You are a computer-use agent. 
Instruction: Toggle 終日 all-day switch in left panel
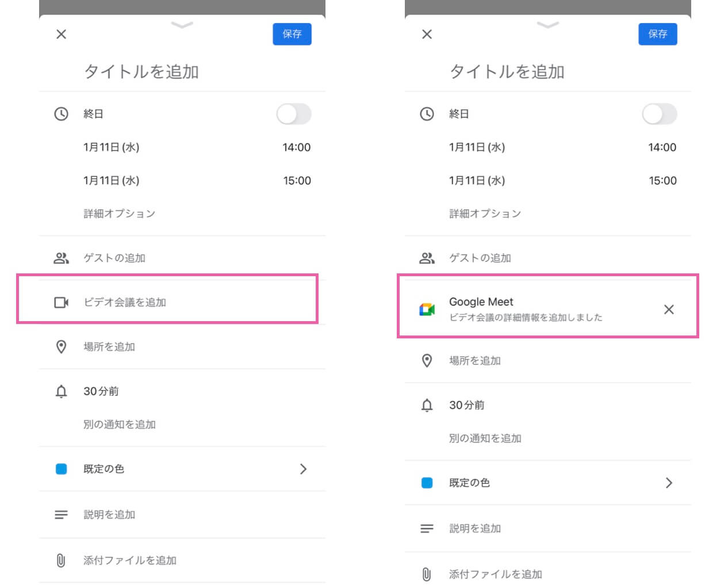(x=294, y=114)
